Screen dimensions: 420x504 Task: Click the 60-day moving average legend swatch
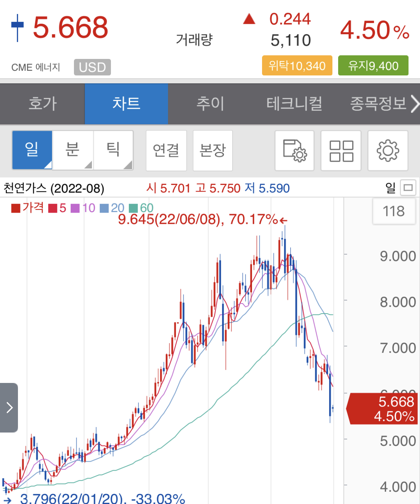click(133, 208)
